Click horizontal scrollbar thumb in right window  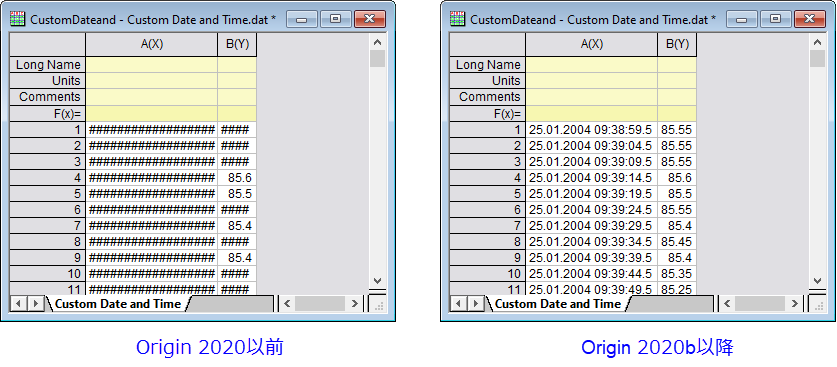760,304
